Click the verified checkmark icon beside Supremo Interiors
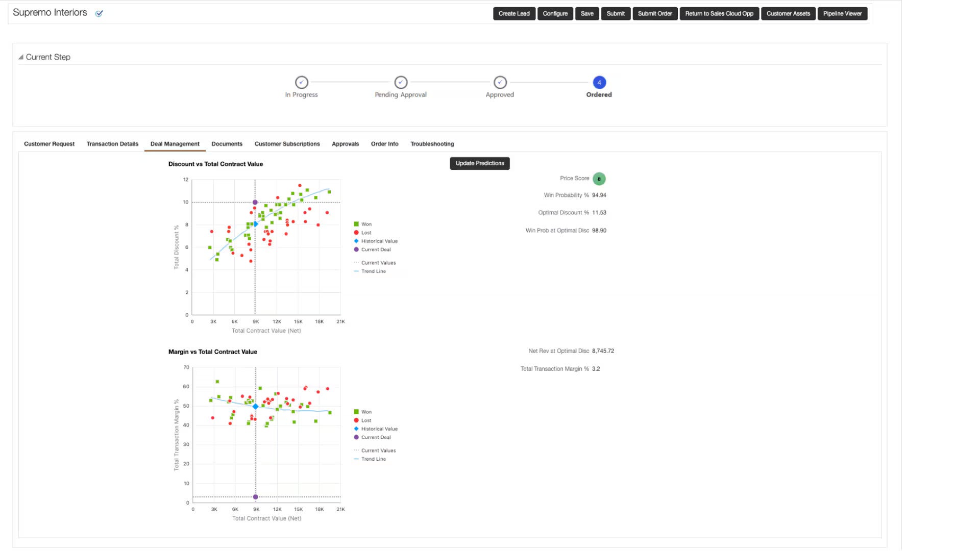Viewport: 980px width, 551px height. (99, 14)
